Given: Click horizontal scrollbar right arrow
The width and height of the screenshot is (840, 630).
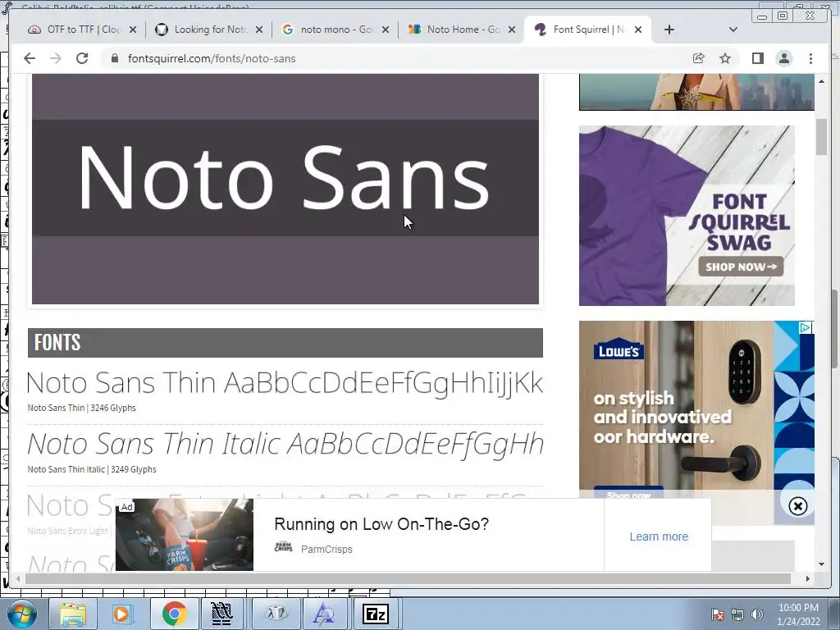Looking at the screenshot, I should [x=807, y=578].
